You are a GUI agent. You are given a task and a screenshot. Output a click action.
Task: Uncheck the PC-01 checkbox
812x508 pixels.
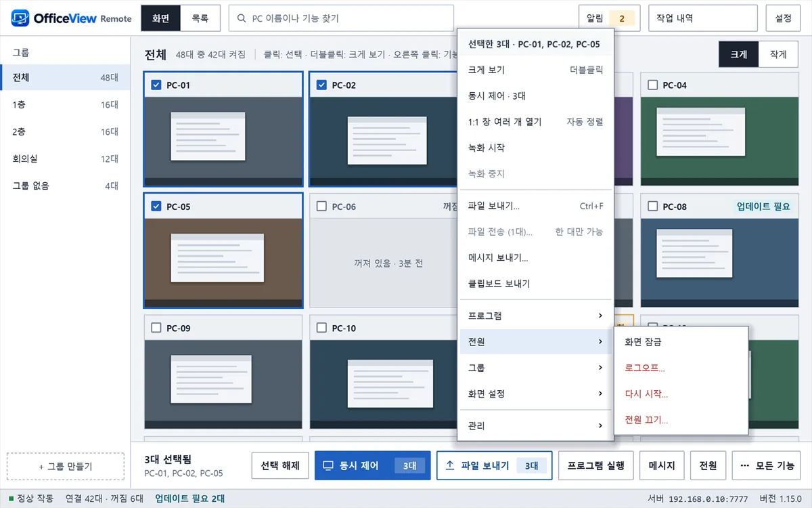[x=156, y=85]
